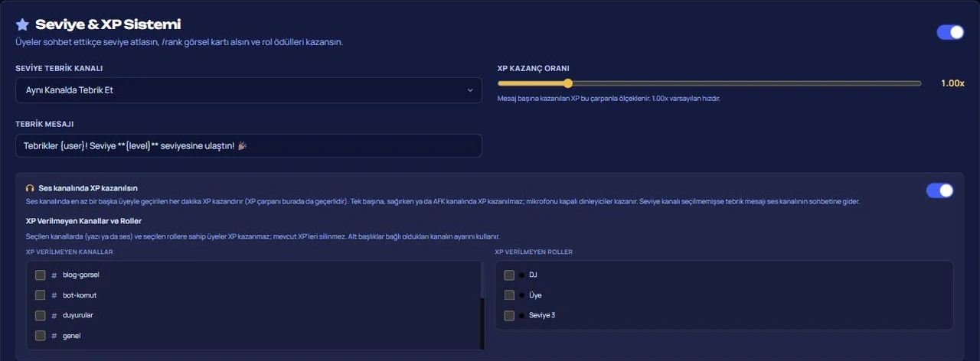Click the Seviye & XP Sistemi heading
Viewport: 980px width, 361px height.
point(108,24)
